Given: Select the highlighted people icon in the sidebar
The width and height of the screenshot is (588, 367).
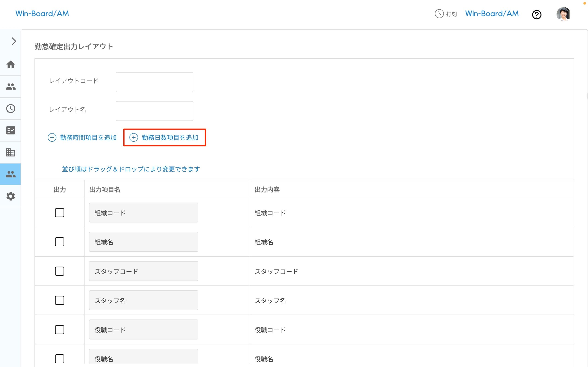Looking at the screenshot, I should [10, 174].
